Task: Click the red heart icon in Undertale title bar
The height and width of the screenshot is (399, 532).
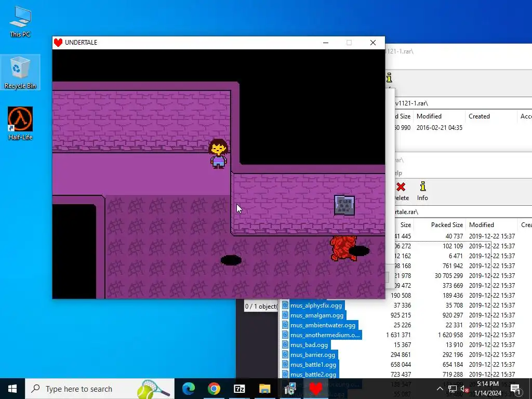Action: [58, 43]
